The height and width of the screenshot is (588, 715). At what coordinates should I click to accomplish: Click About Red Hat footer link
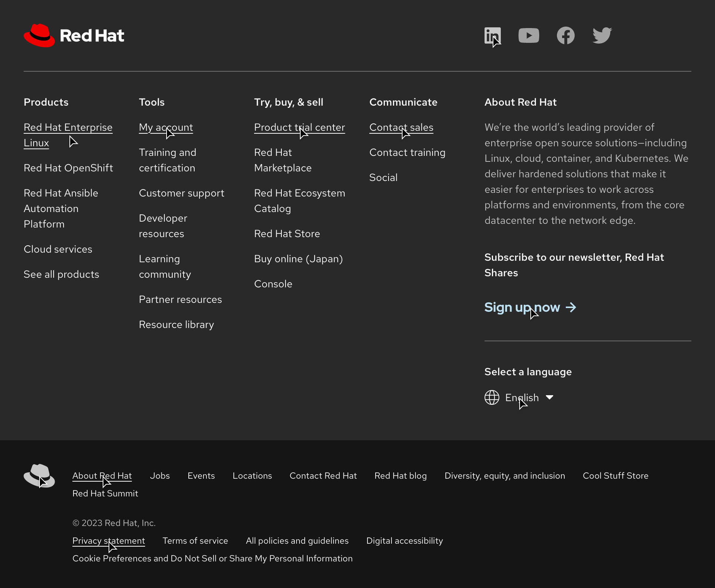pyautogui.click(x=102, y=475)
